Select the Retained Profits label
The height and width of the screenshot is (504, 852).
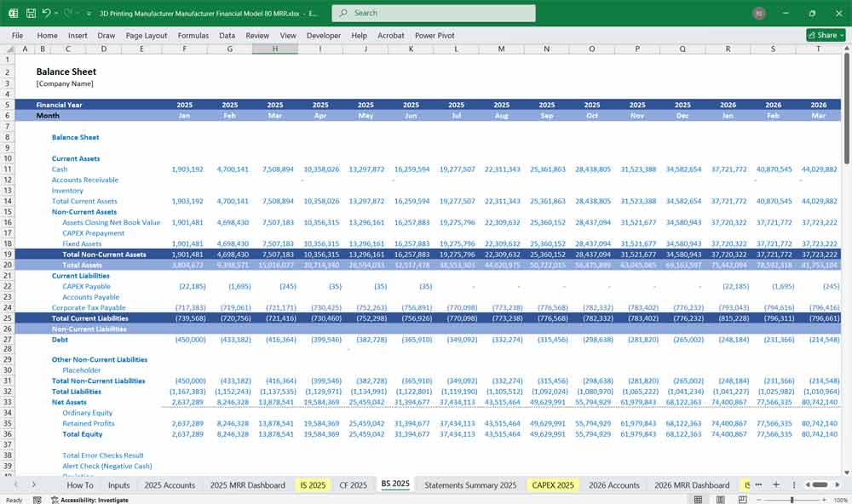[x=88, y=424]
